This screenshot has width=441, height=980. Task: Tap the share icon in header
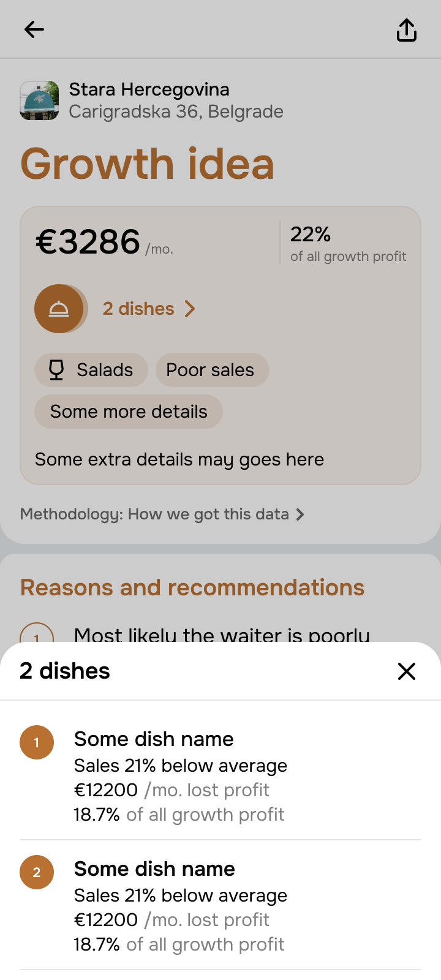click(x=407, y=29)
